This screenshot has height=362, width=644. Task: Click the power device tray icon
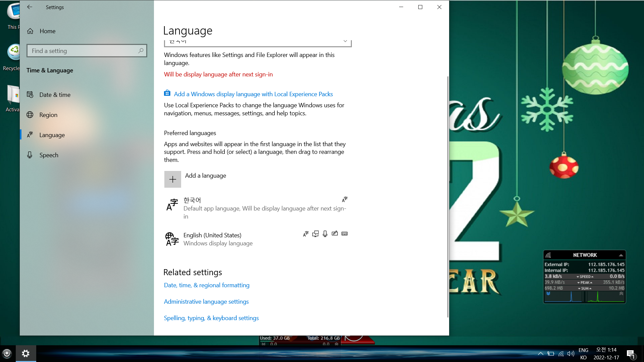tap(551, 354)
